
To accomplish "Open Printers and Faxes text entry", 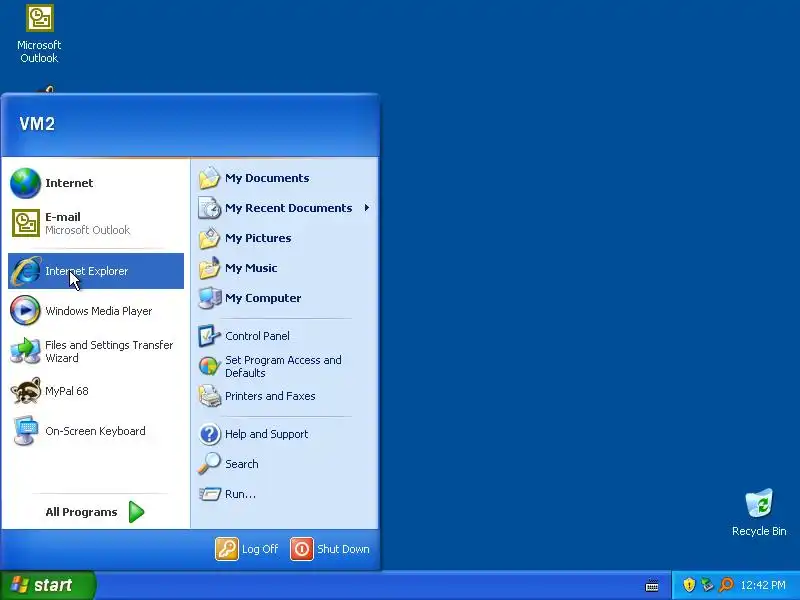I will pyautogui.click(x=270, y=396).
